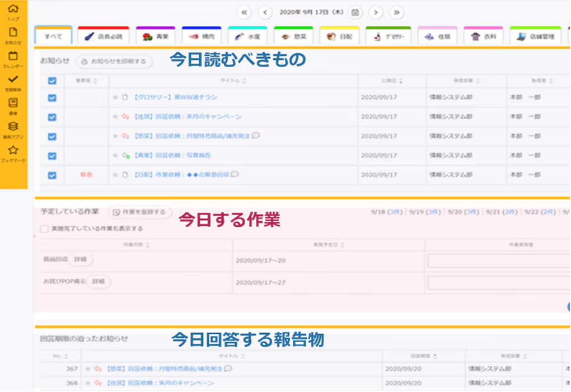Open the お知らせ document icon in sidebar

pos(13,32)
